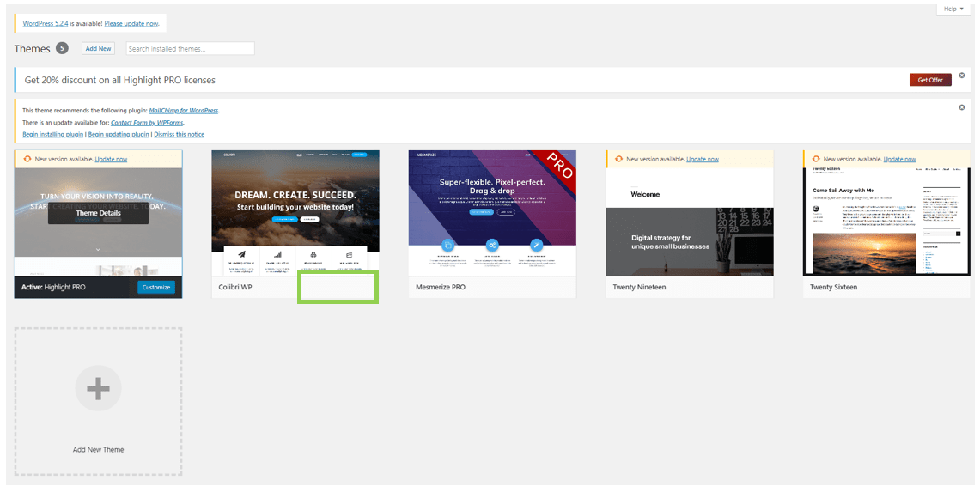The height and width of the screenshot is (486, 980).
Task: Select the Mesmerize PRO theme thumbnail
Action: tap(492, 213)
